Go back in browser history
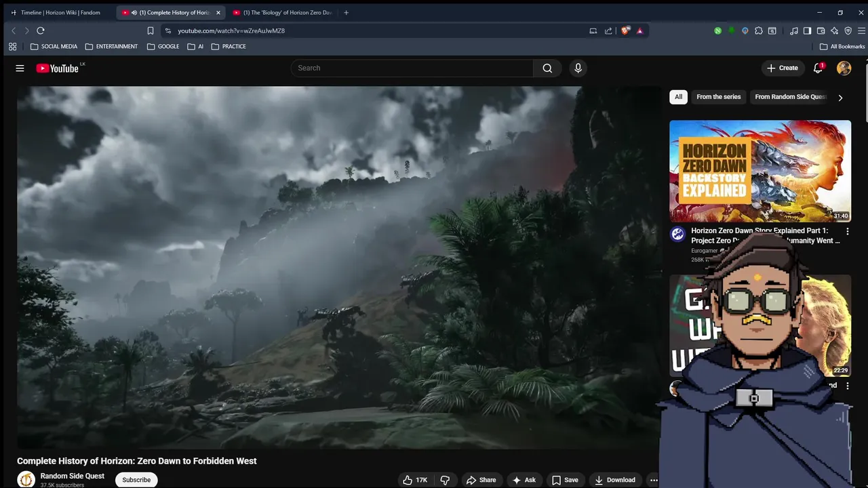Viewport: 868px width, 488px height. click(x=14, y=30)
